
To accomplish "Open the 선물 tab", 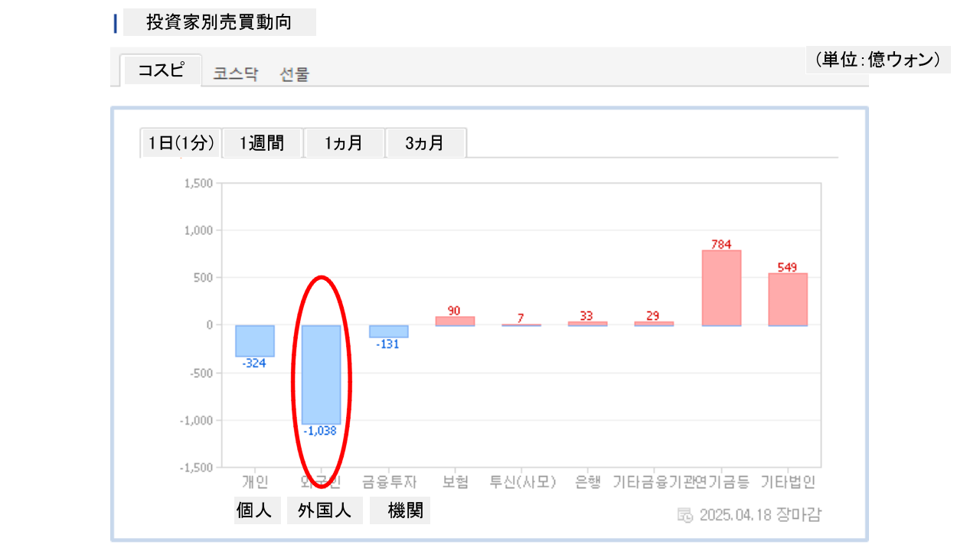I will pos(295,74).
